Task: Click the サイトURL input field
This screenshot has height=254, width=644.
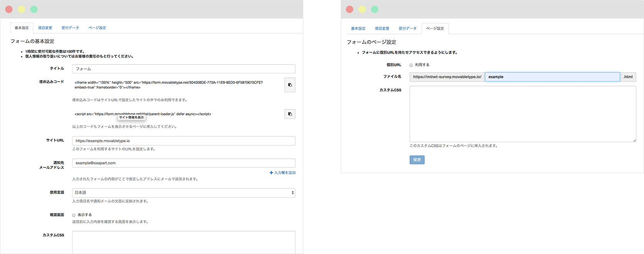Action: click(184, 141)
